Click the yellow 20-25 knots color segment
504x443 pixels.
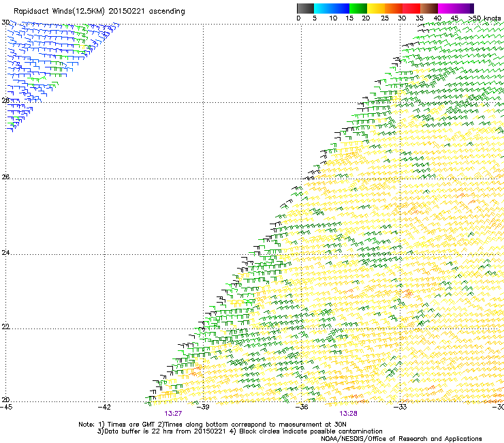(x=376, y=8)
